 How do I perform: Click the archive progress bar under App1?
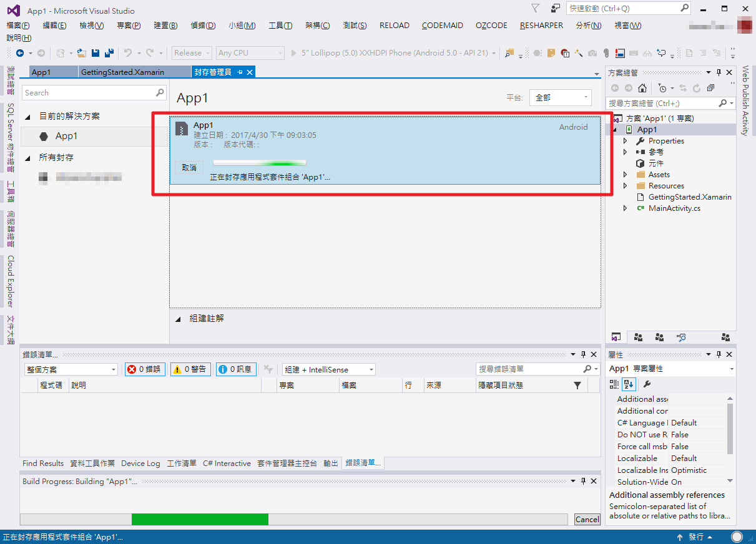[260, 163]
